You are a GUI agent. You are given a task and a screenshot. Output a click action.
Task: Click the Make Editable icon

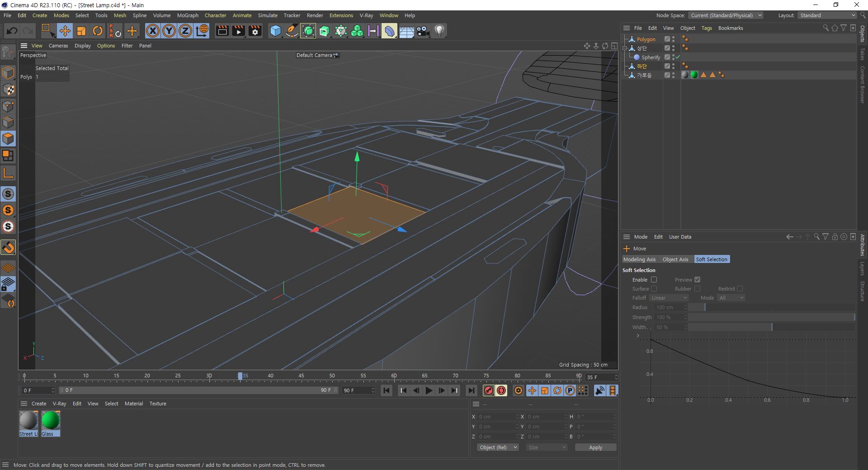(x=8, y=53)
